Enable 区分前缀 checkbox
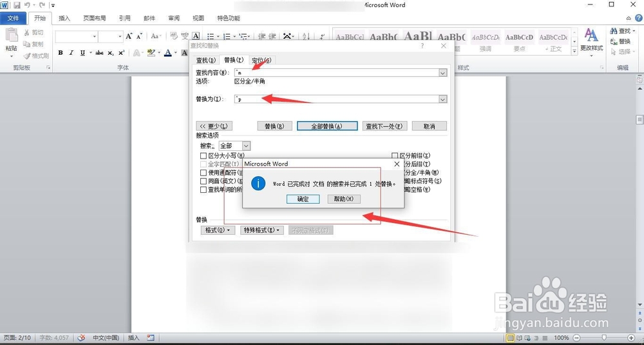 pos(395,156)
